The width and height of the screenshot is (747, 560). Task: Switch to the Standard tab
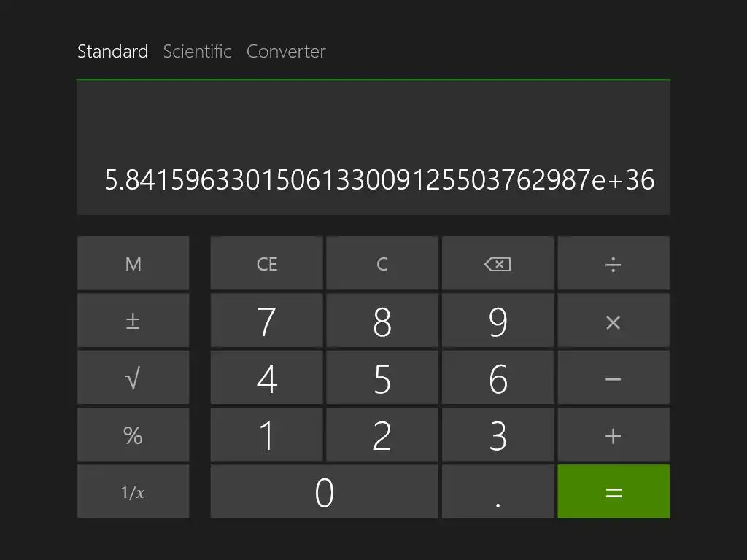pos(112,51)
